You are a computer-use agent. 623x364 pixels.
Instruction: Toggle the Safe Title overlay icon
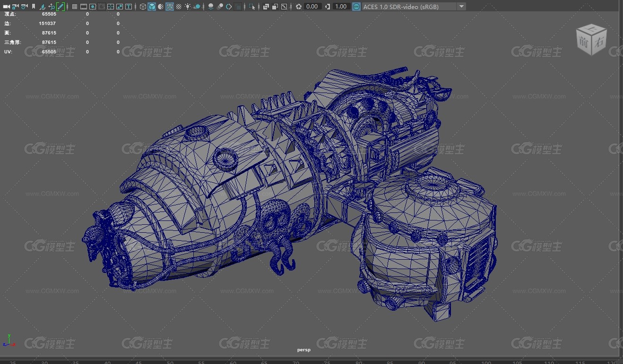pyautogui.click(x=129, y=7)
